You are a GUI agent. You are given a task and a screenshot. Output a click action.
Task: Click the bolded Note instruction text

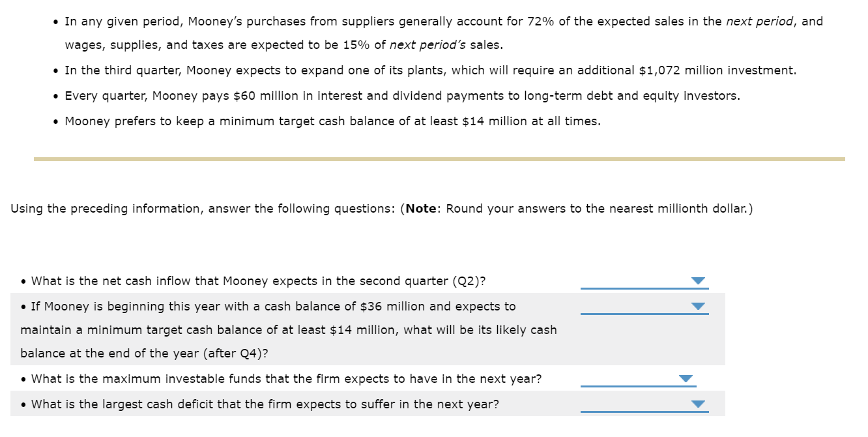pyautogui.click(x=420, y=208)
